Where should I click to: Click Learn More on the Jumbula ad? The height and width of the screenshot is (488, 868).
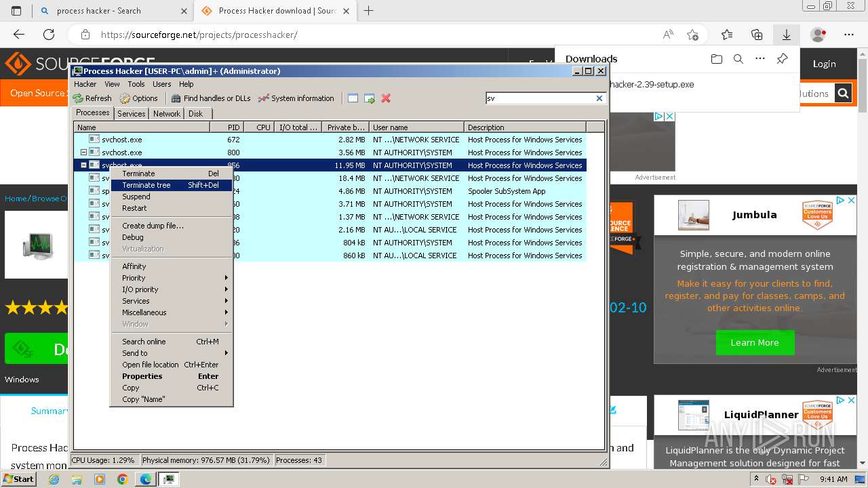pos(755,342)
